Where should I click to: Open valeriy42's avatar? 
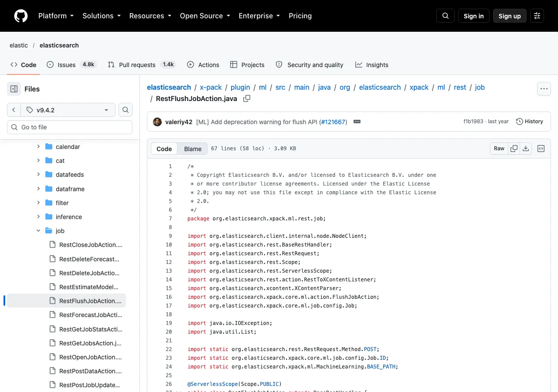[x=157, y=122]
